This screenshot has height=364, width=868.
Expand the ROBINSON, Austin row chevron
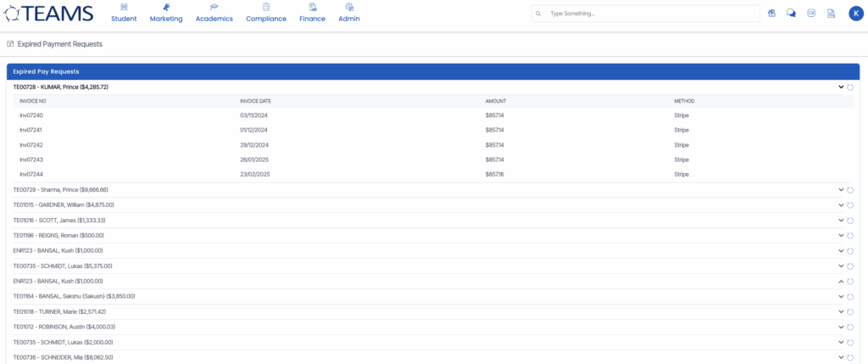point(841,327)
